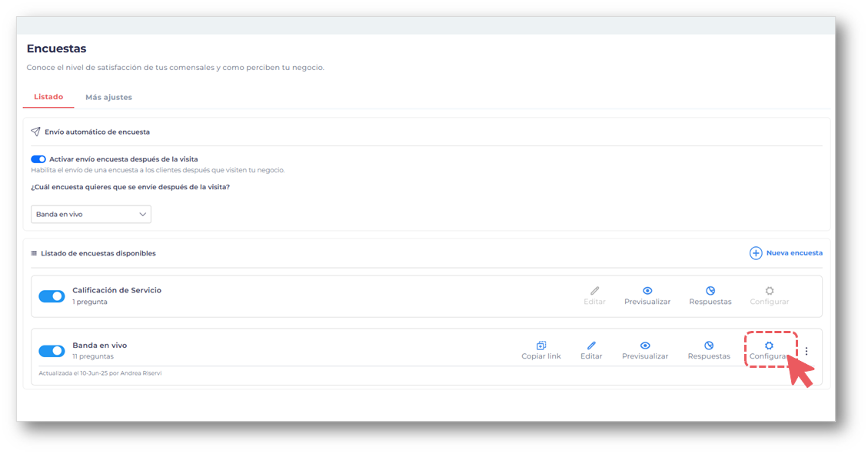
Task: Disable the Banda en vivo survey toggle
Action: click(x=52, y=351)
